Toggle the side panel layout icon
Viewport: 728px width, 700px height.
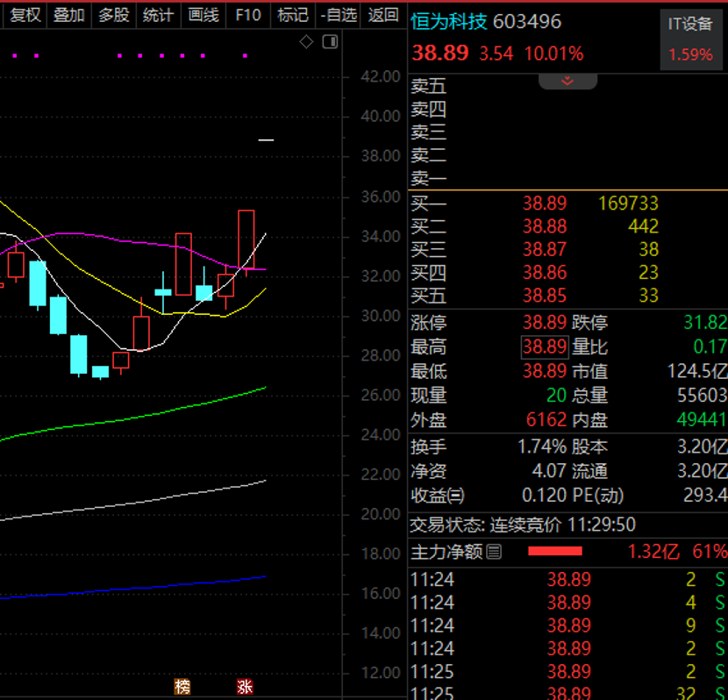pyautogui.click(x=330, y=41)
